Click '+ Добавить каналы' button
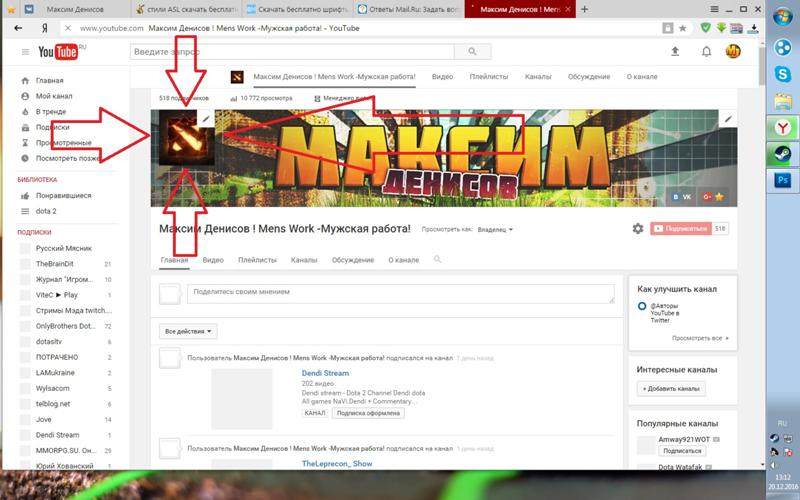The height and width of the screenshot is (500, 800). tap(671, 389)
